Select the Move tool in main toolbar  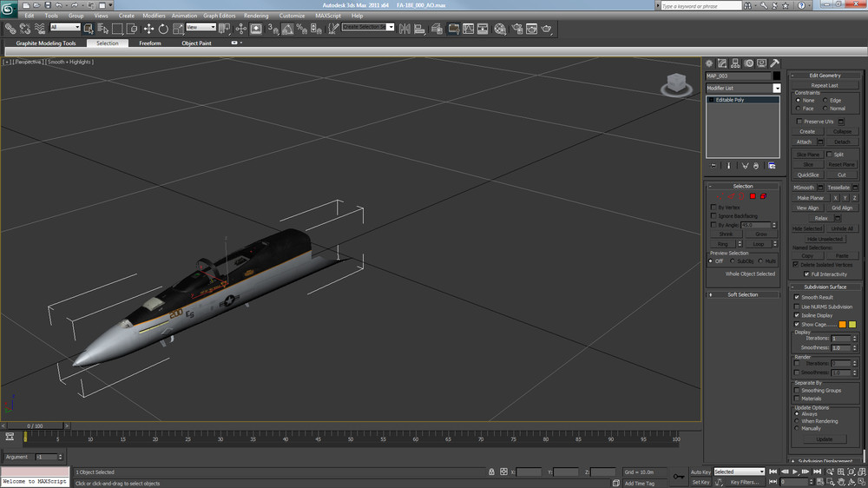point(148,29)
